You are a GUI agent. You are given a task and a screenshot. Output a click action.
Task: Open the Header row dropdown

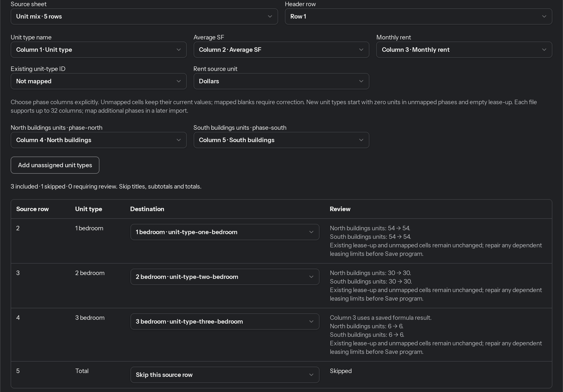pyautogui.click(x=418, y=16)
